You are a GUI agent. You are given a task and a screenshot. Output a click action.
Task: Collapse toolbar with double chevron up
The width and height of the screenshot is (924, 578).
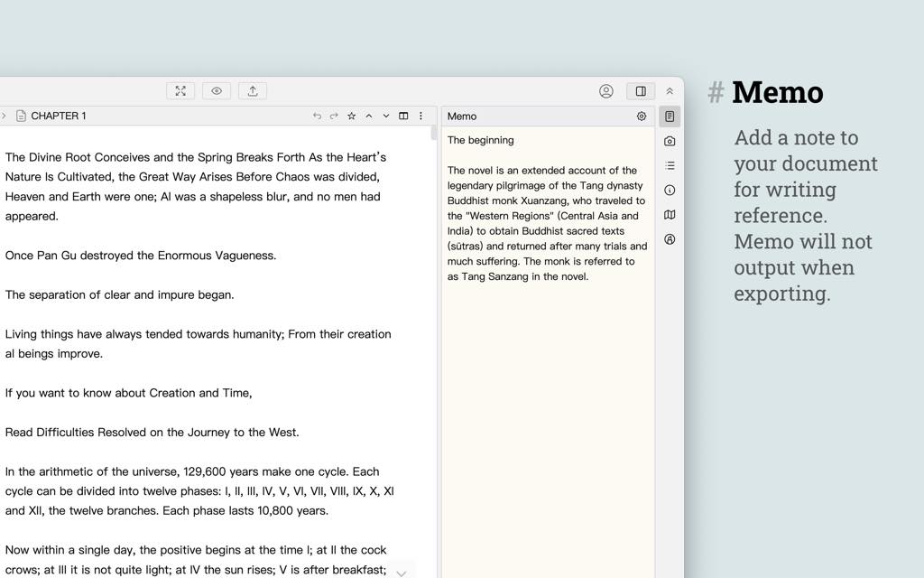tap(670, 91)
